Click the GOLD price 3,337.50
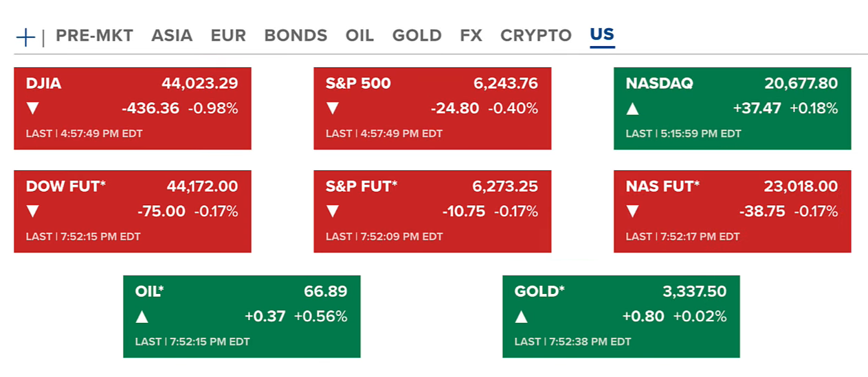Screen dimensions: 868x377 [694, 292]
